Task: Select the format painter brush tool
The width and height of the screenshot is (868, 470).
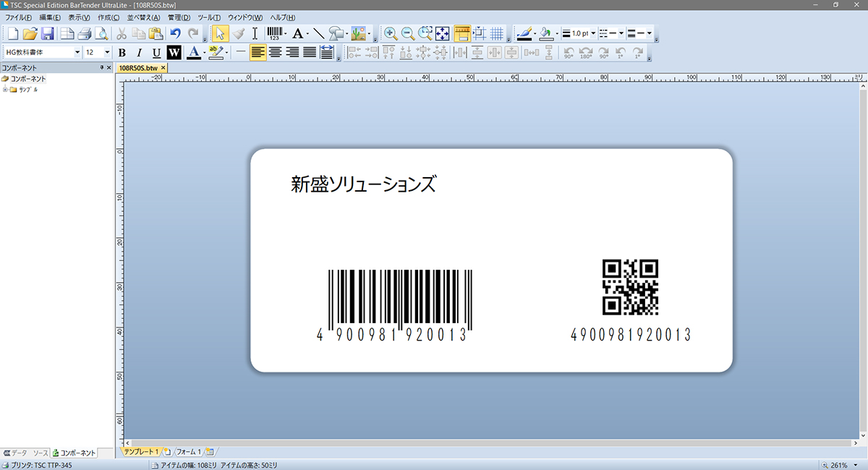Action: click(239, 33)
